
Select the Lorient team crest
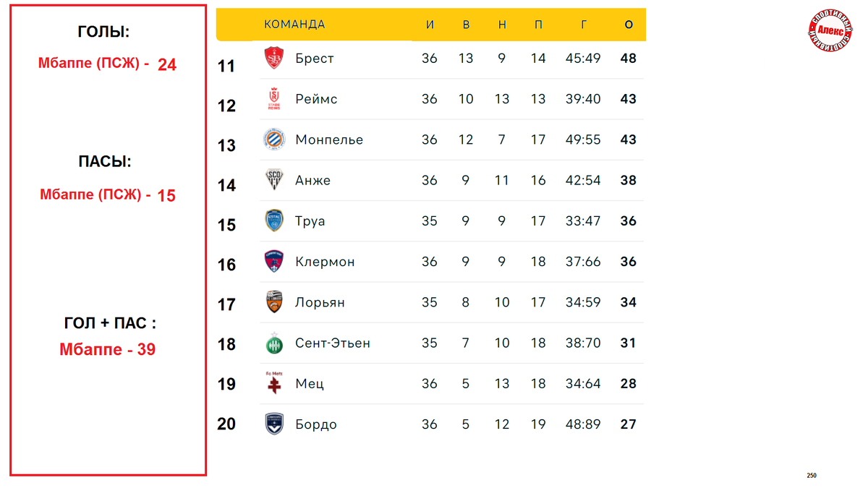tap(274, 302)
